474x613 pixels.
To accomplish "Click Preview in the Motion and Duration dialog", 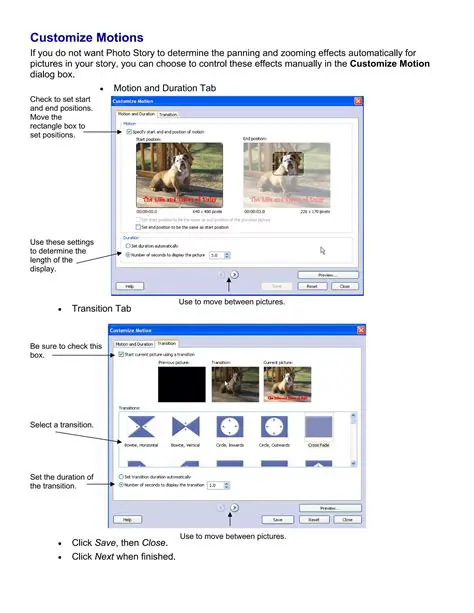I will pyautogui.click(x=328, y=275).
